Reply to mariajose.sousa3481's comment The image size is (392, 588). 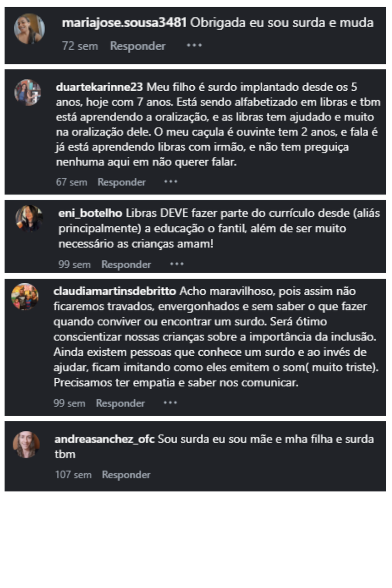point(137,46)
